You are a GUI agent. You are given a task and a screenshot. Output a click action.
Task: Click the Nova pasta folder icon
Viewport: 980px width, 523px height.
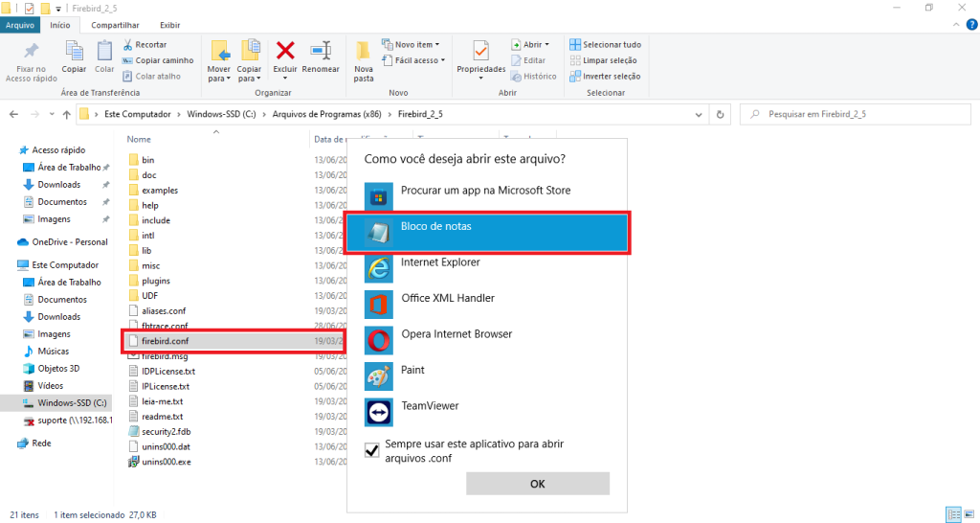(x=364, y=53)
